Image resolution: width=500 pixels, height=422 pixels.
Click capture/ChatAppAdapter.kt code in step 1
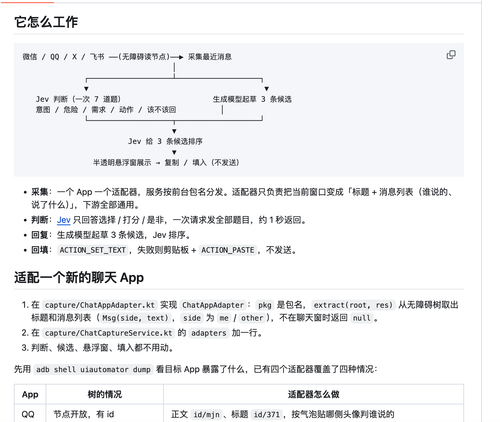[100, 305]
